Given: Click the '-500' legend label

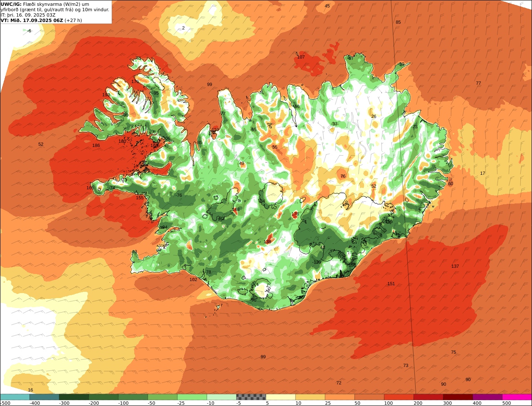Looking at the screenshot, I should click(5, 403).
